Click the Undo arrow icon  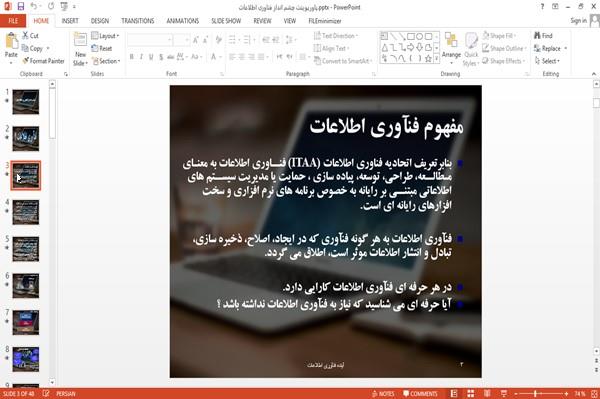tap(34, 6)
